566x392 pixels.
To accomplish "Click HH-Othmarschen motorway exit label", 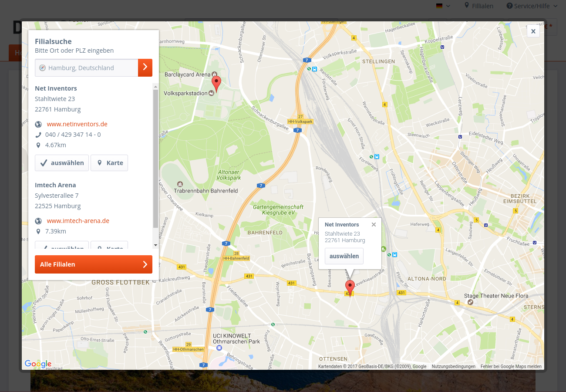I will point(189,349).
